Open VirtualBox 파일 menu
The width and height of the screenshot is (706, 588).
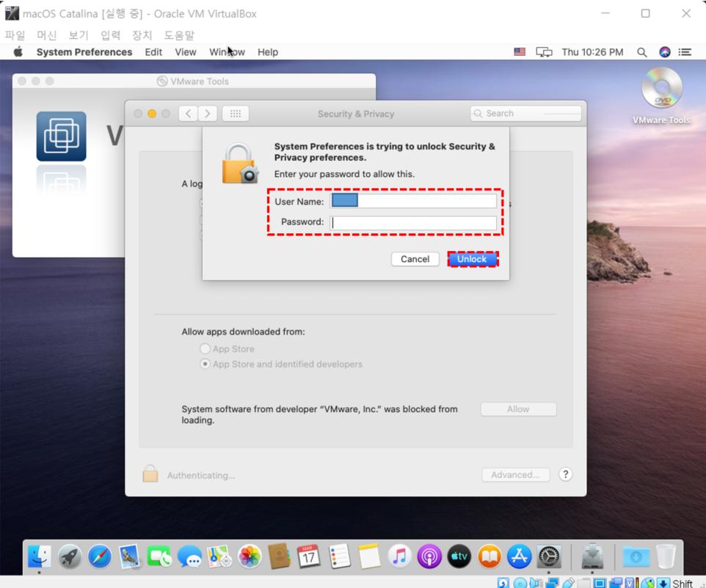tap(15, 35)
